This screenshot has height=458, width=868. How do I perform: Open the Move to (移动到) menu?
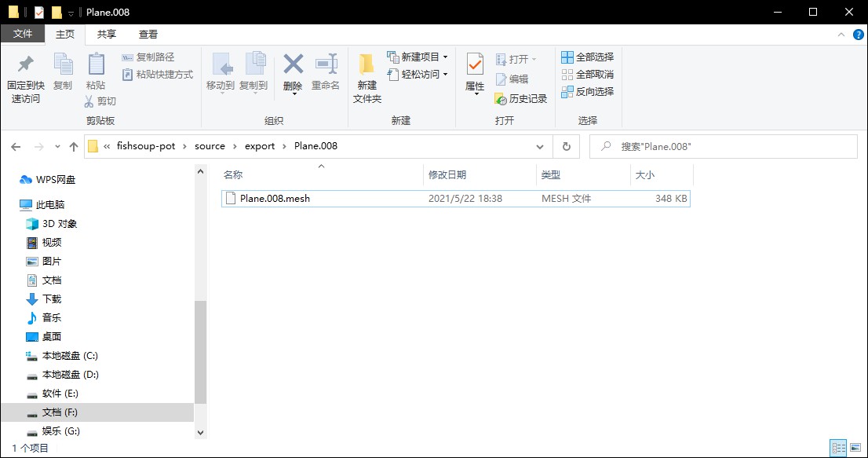coord(221,72)
